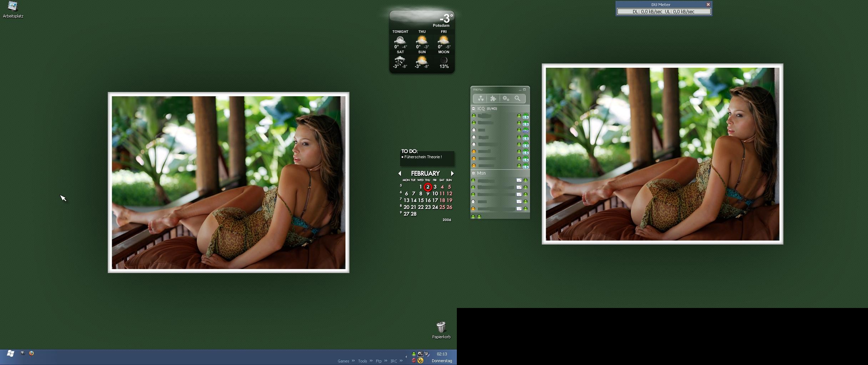Click the magnifier search icon in messenger

point(518,99)
